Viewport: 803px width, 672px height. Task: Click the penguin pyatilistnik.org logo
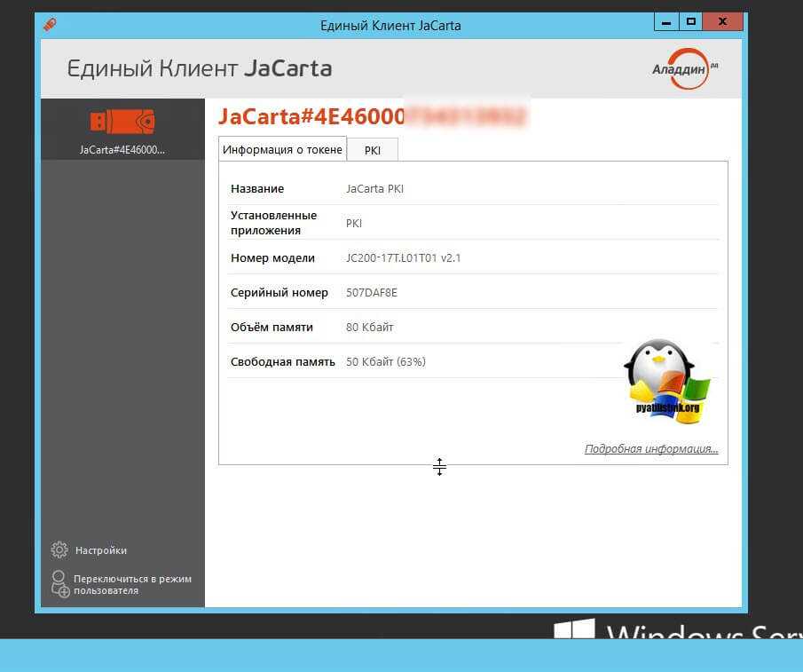click(667, 380)
